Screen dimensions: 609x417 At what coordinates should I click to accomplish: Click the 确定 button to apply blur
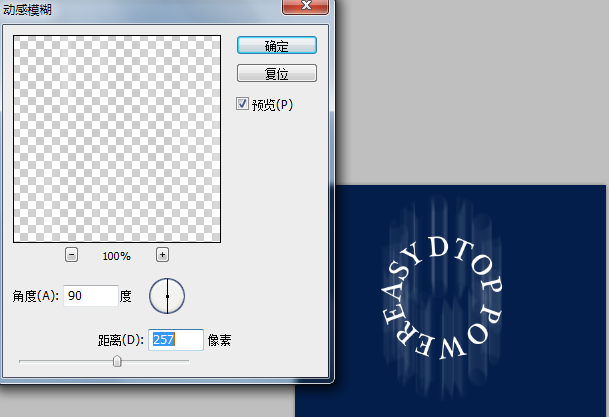[x=277, y=46]
